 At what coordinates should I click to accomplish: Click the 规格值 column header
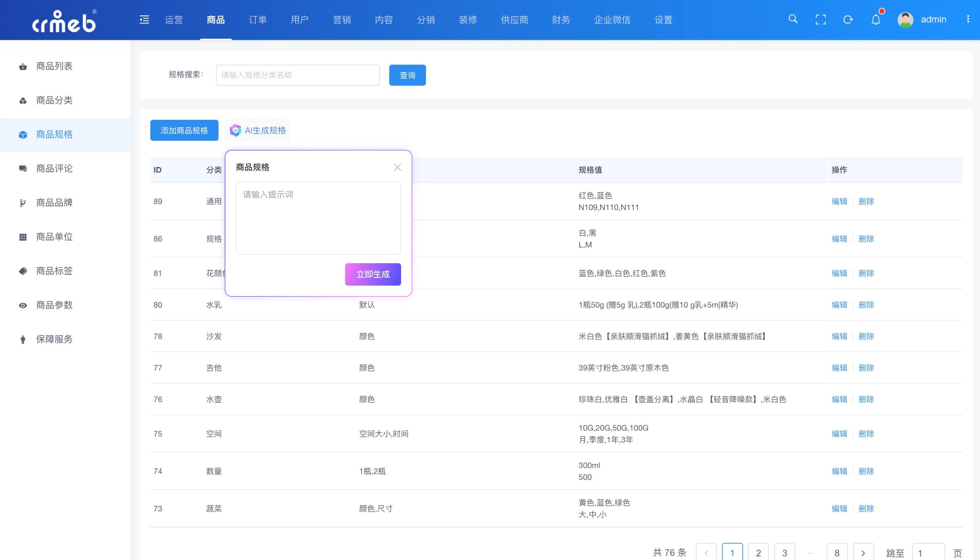tap(590, 170)
